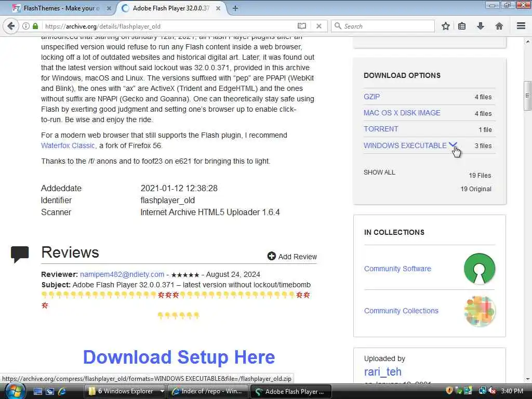Viewport: 532px width, 399px height.
Task: Toggle Reader View icon in address bar
Action: coord(302,26)
